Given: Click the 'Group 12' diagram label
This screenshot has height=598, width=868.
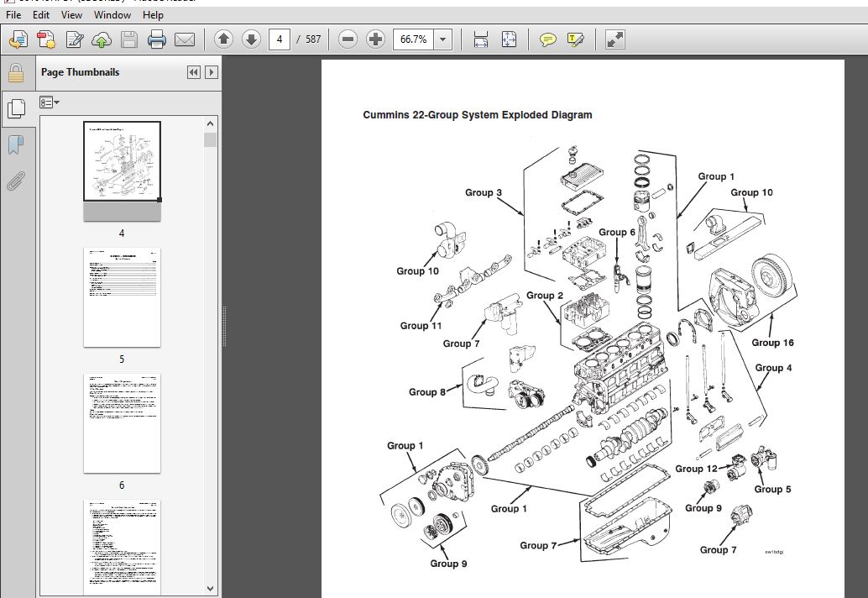Looking at the screenshot, I should click(697, 469).
